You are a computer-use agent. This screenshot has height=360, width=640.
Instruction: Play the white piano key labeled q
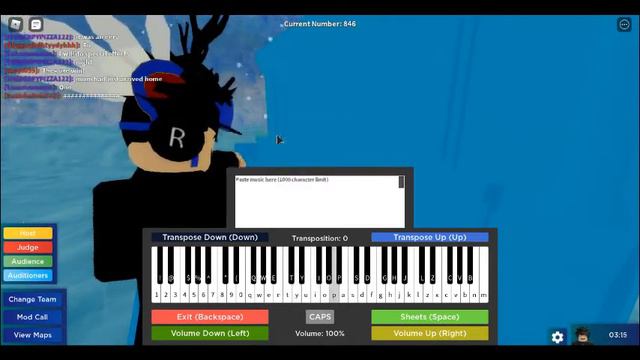tap(250, 294)
